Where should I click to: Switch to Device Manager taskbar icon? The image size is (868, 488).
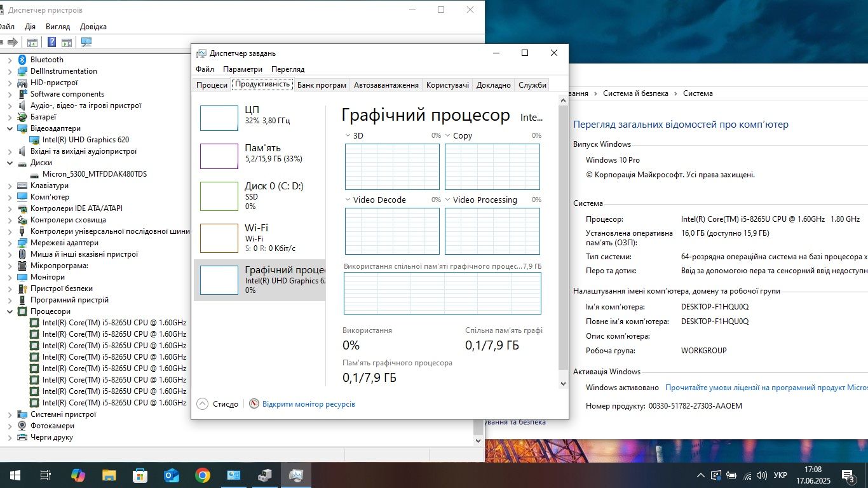[x=265, y=475]
